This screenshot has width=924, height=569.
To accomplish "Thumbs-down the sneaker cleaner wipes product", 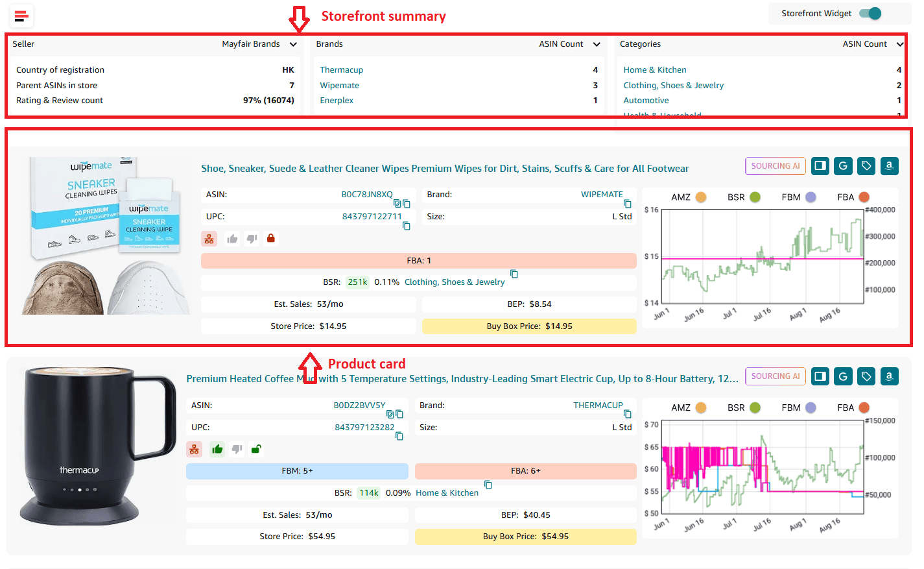I will [252, 238].
